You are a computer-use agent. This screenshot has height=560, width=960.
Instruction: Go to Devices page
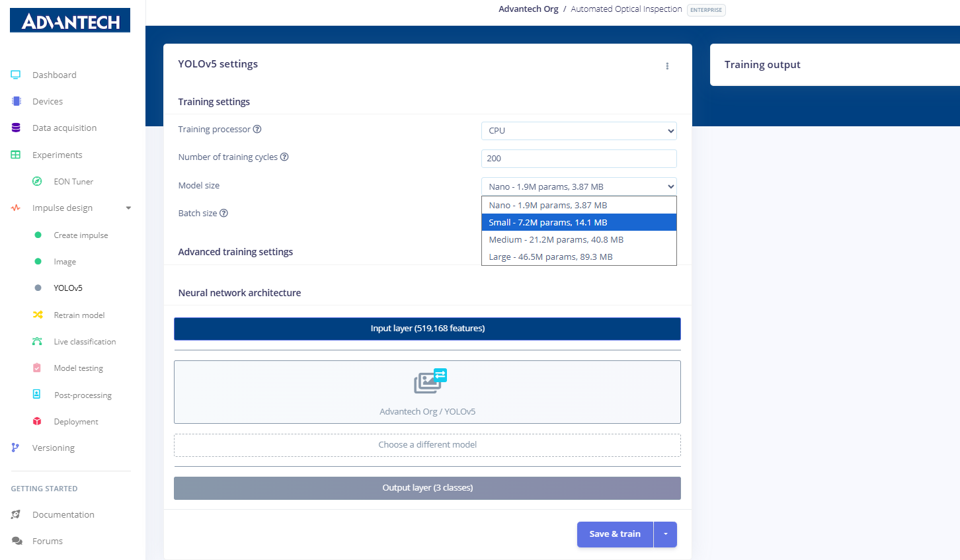pos(48,101)
